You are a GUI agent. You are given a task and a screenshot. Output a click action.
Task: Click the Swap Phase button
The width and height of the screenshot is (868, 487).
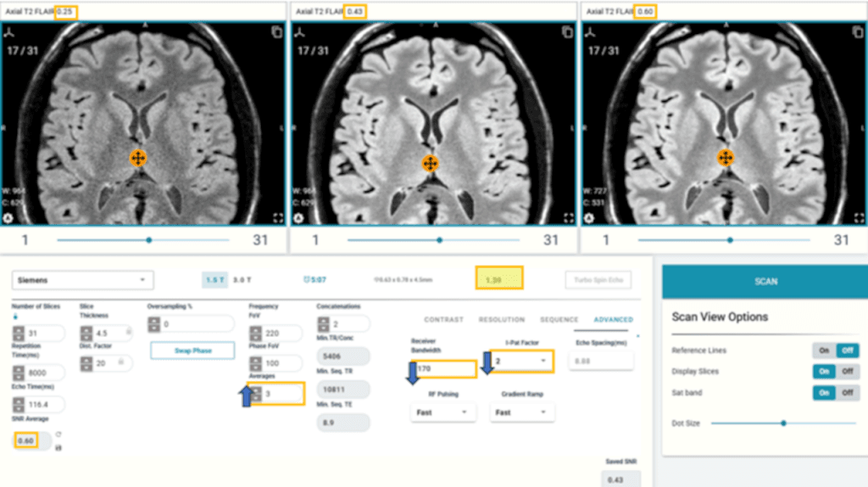point(192,350)
